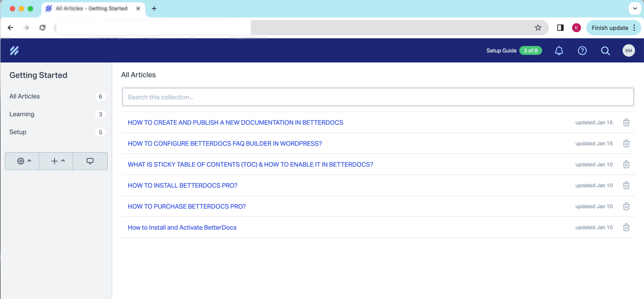Screen dimensions: 644x299
Task: Click the help question mark icon
Action: pyautogui.click(x=582, y=50)
